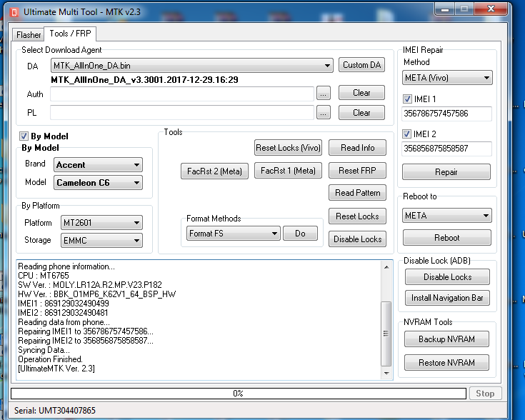Open the Platform dropdown showing MT2601
This screenshot has height=420, width=525.
pos(101,223)
